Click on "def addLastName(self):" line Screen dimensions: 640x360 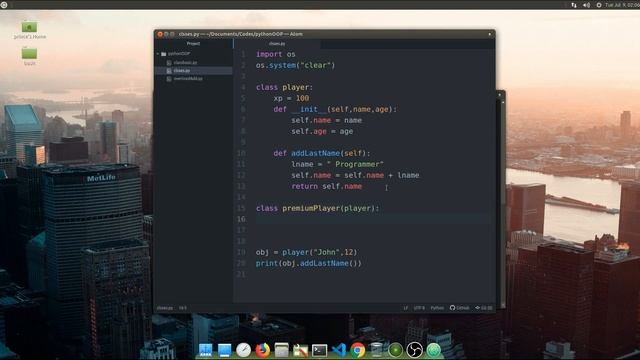pos(322,153)
